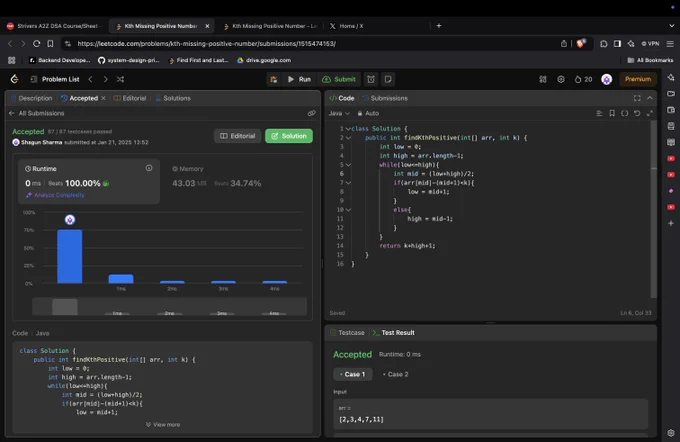This screenshot has height=442, width=680.
Task: Click the runtime distribution range slider handle
Action: [65, 307]
